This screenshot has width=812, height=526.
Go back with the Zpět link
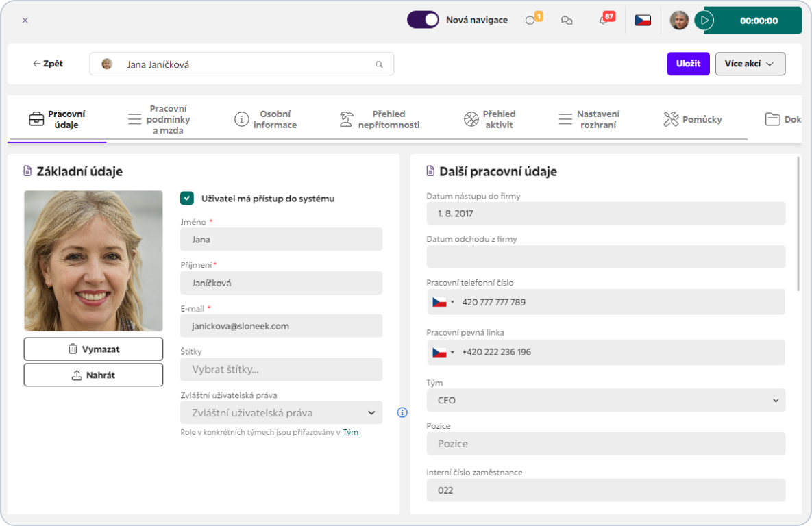tap(48, 64)
